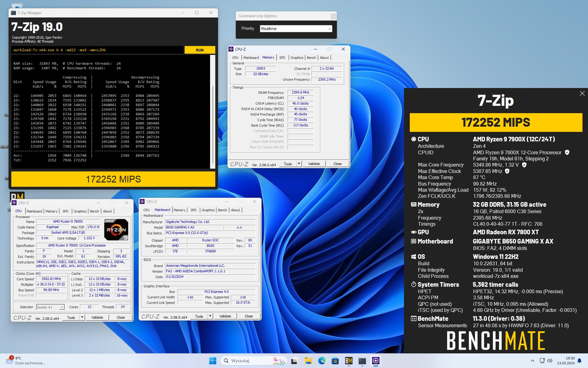Click the shield beside Max Core Frequency
Screen dimensions: 588x368
(x=524, y=165)
